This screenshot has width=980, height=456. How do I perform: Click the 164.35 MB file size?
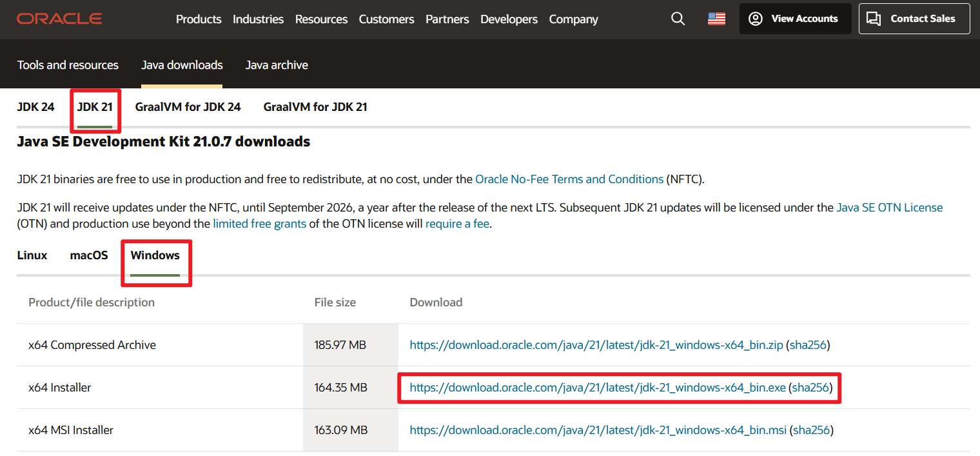click(340, 388)
